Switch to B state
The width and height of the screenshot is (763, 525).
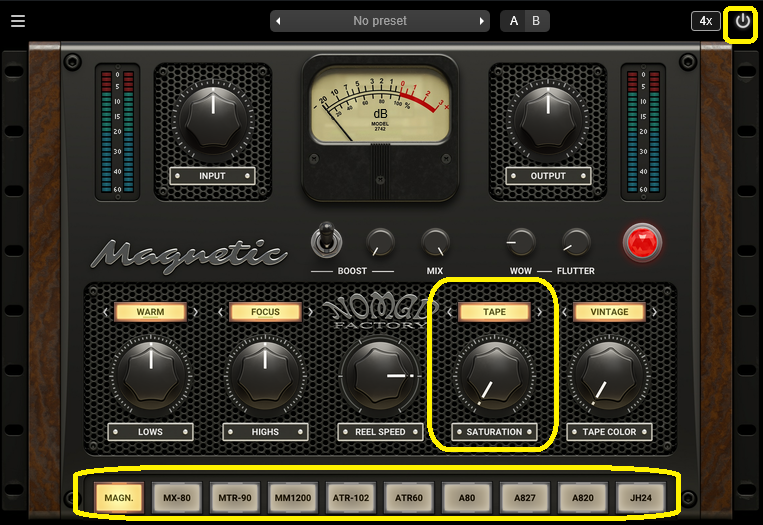(x=536, y=21)
